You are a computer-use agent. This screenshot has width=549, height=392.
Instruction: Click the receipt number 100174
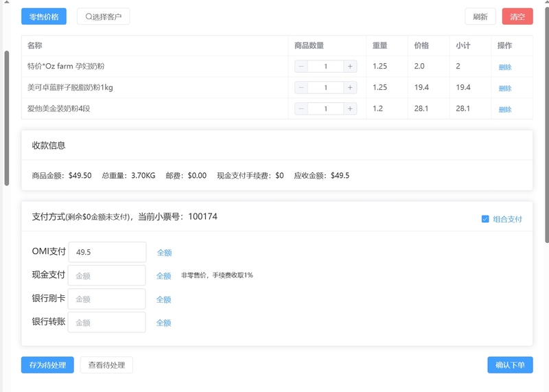202,216
